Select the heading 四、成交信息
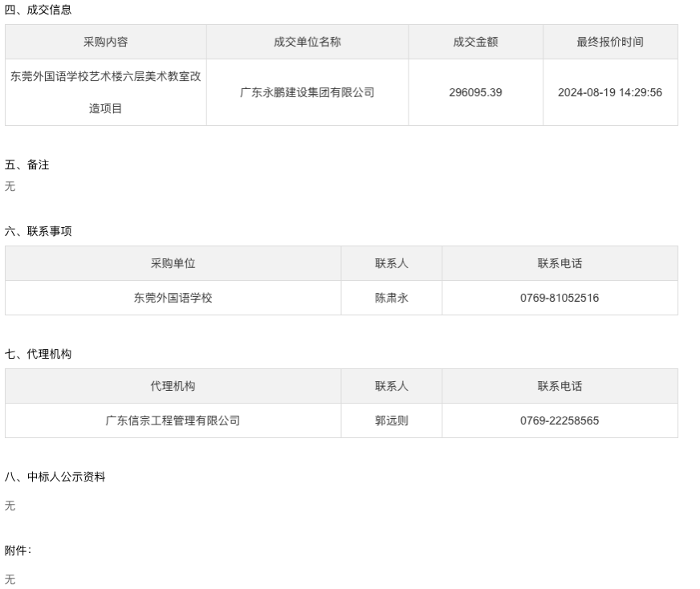 click(38, 10)
